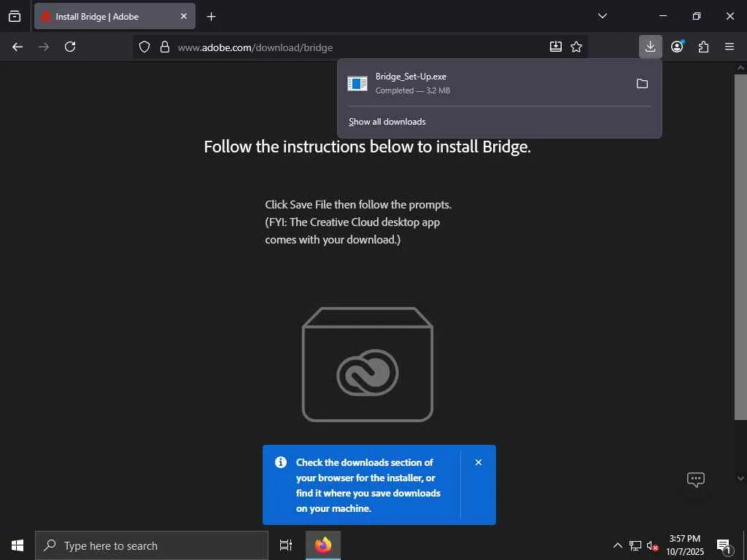
Task: Click the Completed — 3.2 MB status text
Action: pyautogui.click(x=413, y=90)
